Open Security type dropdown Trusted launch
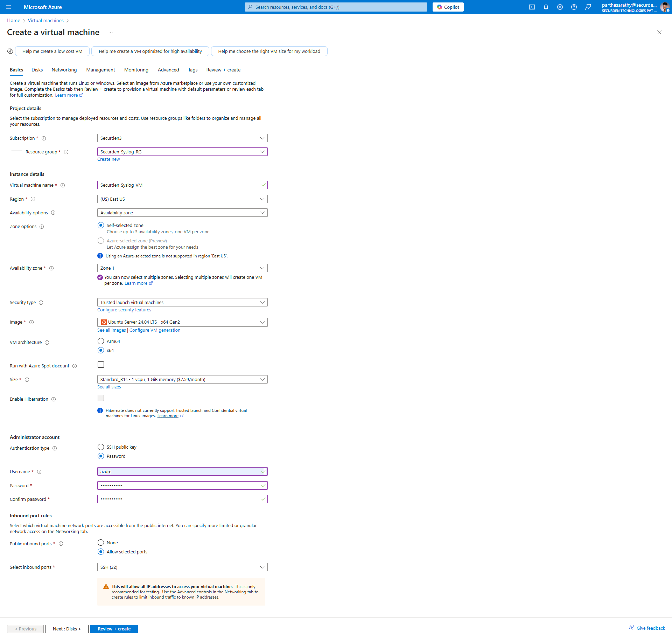Viewport: 672px width, 642px height. click(182, 302)
